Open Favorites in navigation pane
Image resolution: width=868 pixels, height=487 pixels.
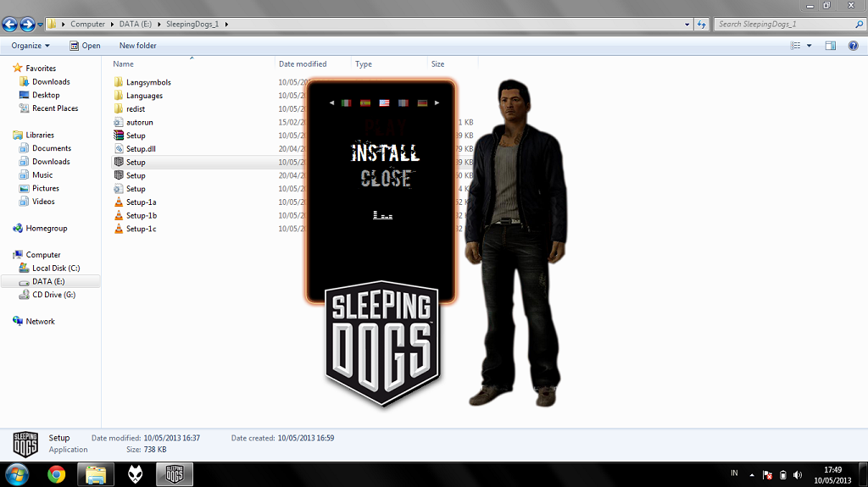tap(41, 68)
